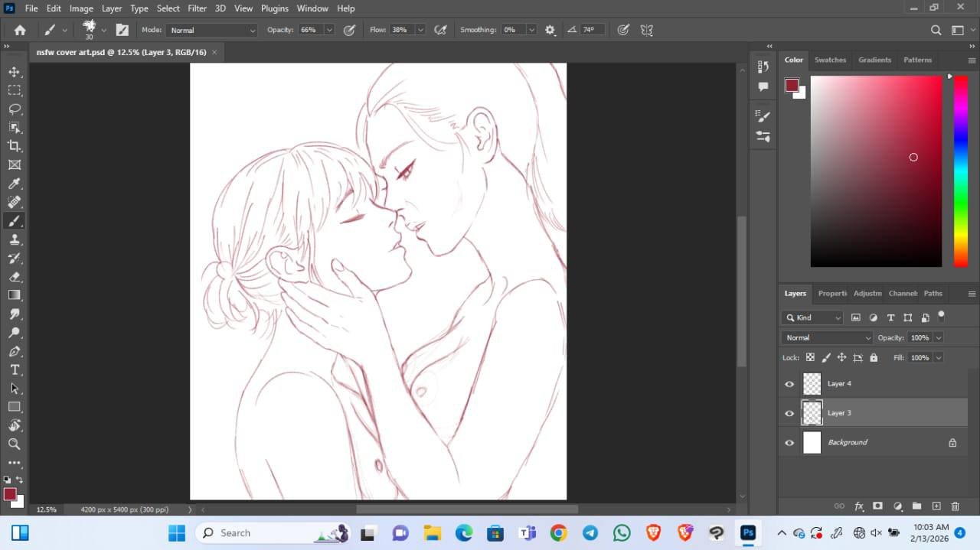Image resolution: width=980 pixels, height=550 pixels.
Task: Click the foreground color swatch in toolbar
Action: tap(9, 494)
